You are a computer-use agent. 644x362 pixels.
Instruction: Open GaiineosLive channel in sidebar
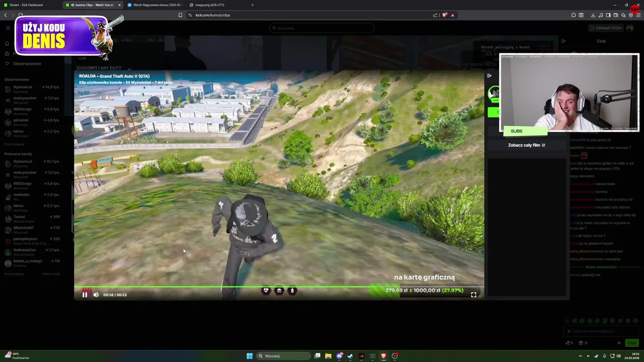[33, 252]
